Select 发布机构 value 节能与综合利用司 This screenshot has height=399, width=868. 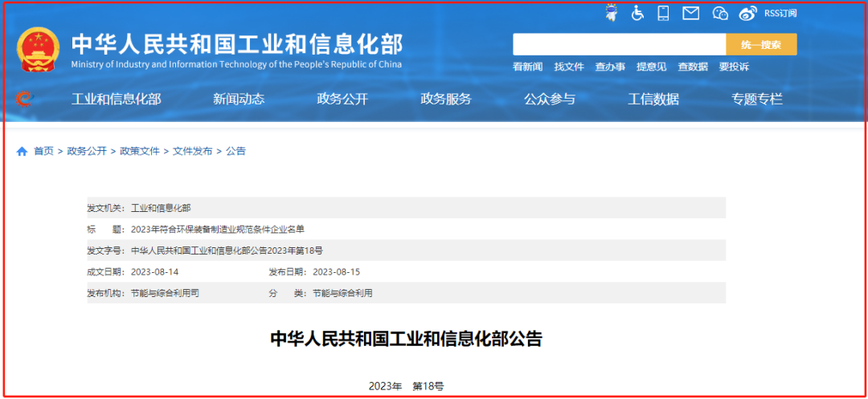pos(165,293)
